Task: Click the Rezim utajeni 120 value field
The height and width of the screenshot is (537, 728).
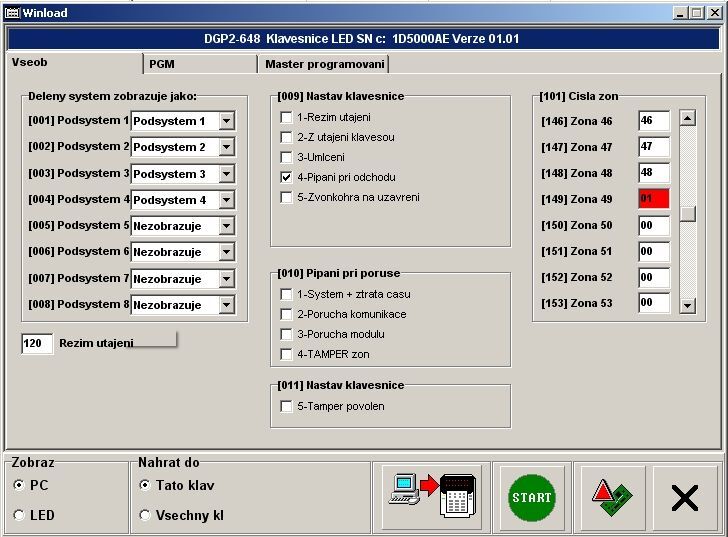Action: click(x=37, y=344)
